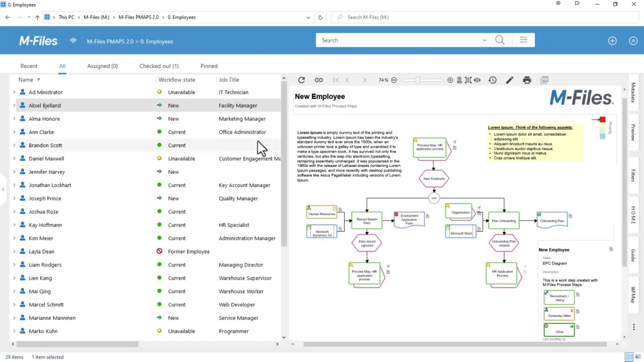Expand the Brandon Scott row
Image resolution: width=644 pixels, height=362 pixels.
click(14, 145)
